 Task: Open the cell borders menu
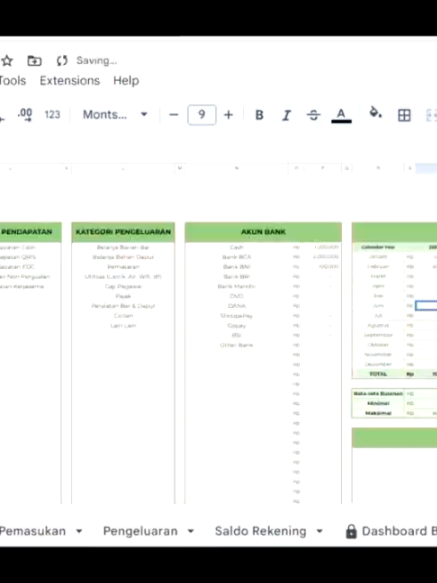coord(404,115)
